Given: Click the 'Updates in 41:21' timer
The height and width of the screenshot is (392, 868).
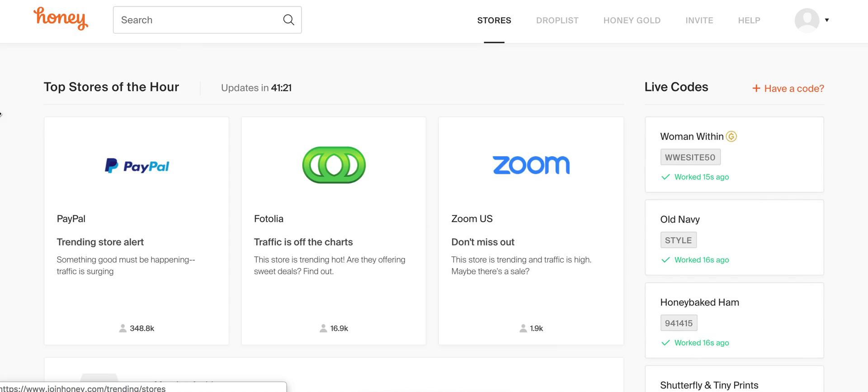Looking at the screenshot, I should 256,88.
